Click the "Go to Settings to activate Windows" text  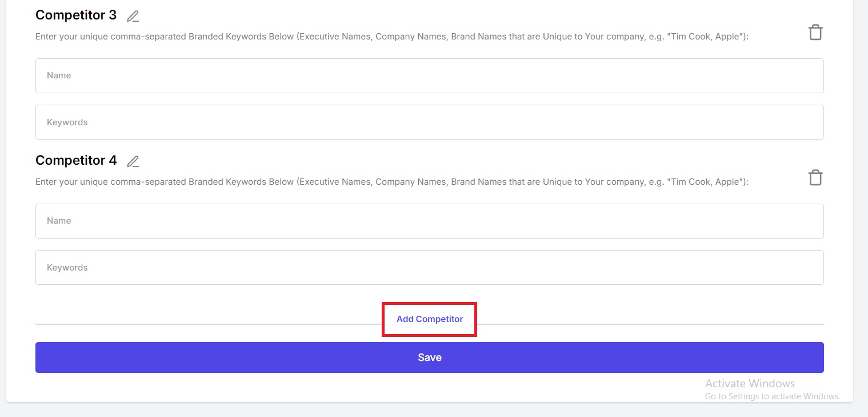point(772,396)
